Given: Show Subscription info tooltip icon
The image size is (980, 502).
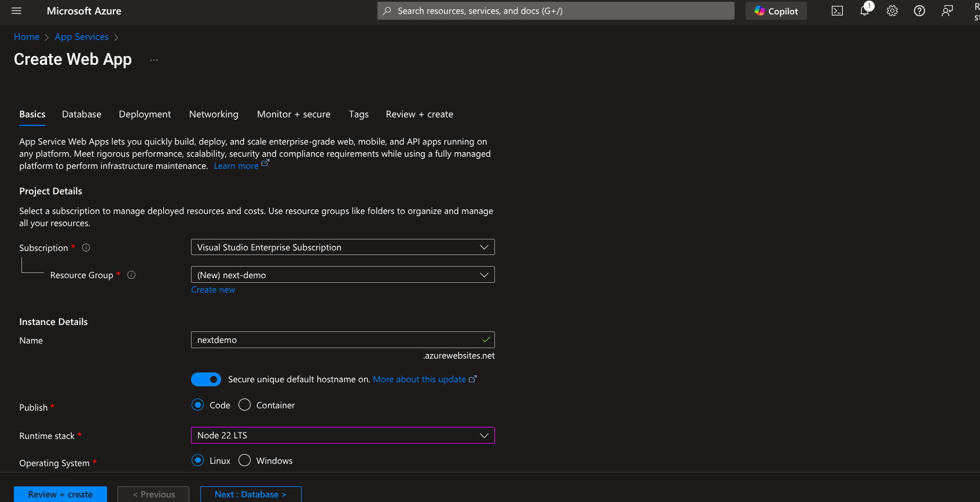Looking at the screenshot, I should tap(86, 248).
